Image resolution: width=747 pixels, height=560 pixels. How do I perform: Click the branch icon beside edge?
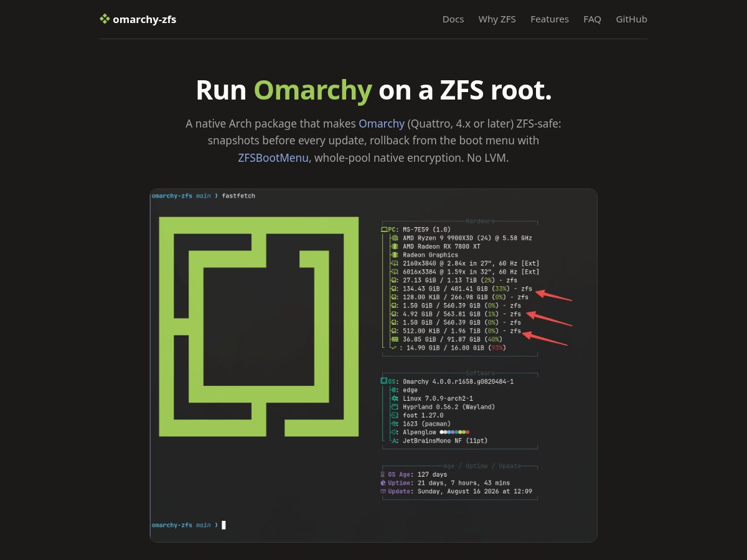point(394,390)
